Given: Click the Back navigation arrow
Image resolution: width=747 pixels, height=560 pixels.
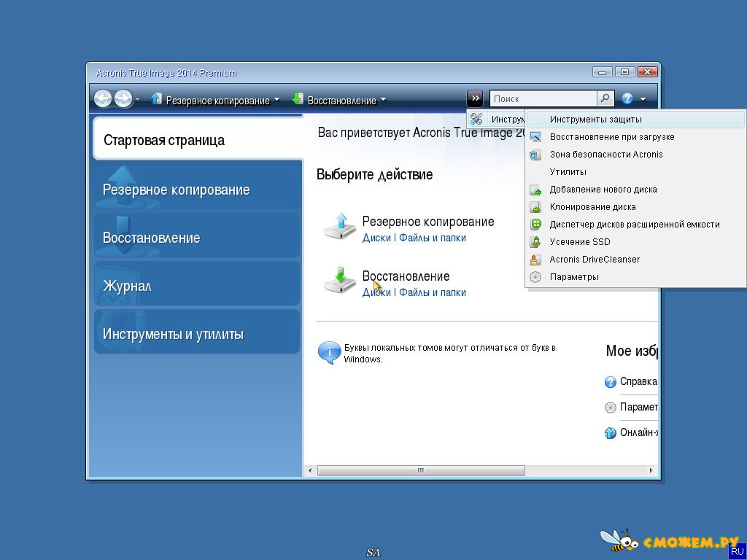Looking at the screenshot, I should pos(103,98).
